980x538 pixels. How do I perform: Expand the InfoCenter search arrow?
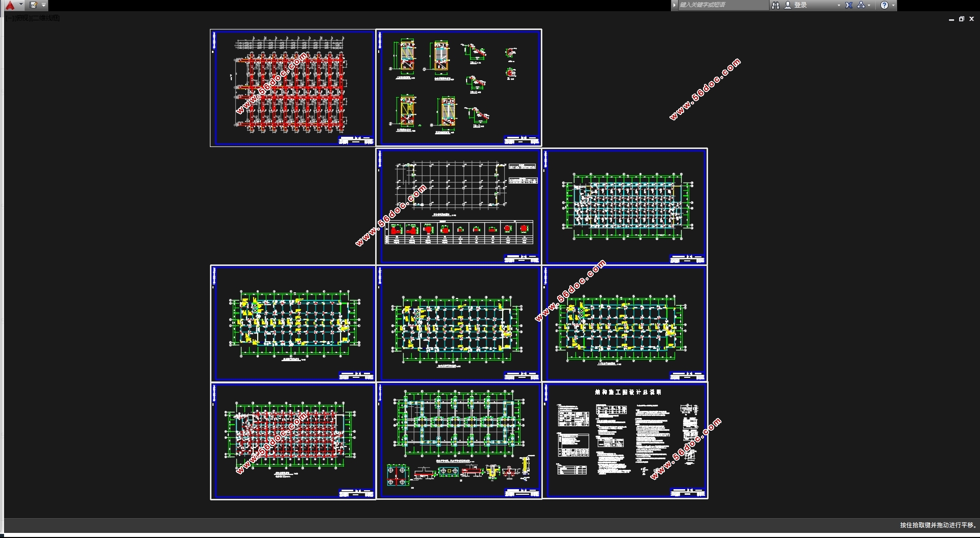[x=675, y=5]
